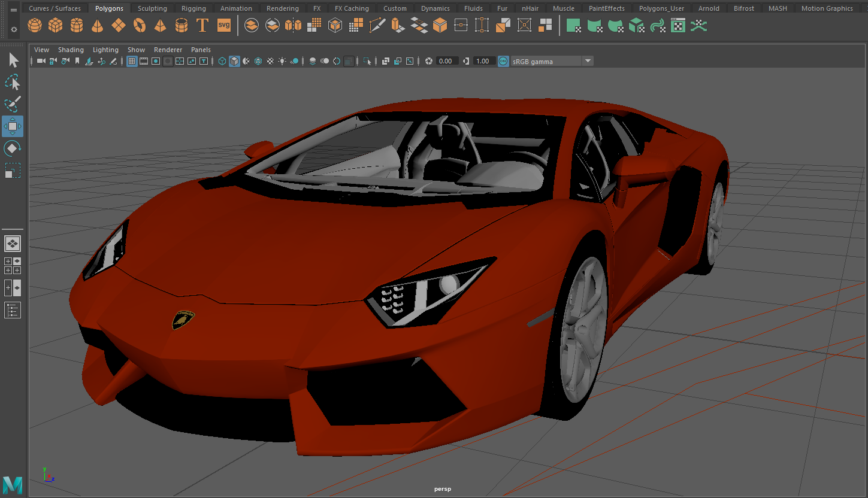Open the View panel menu

point(42,50)
